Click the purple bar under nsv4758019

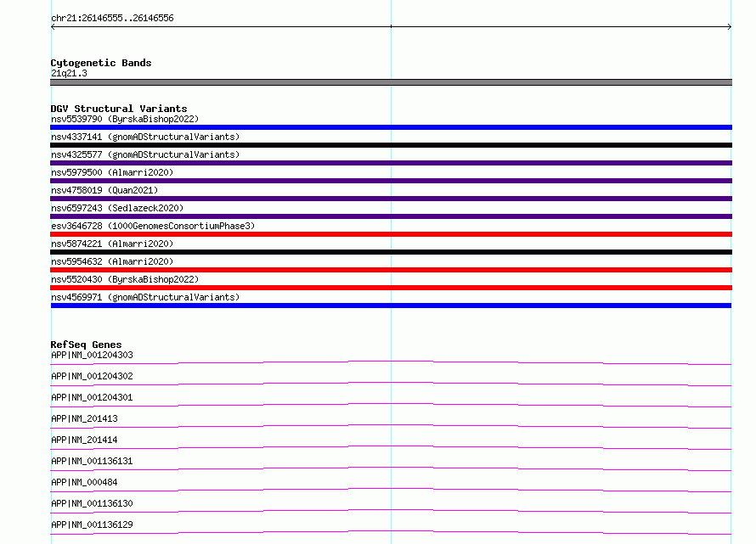[x=391, y=199]
